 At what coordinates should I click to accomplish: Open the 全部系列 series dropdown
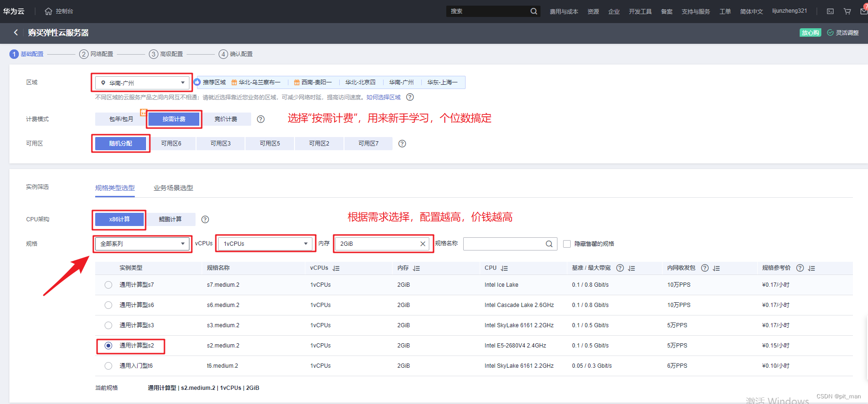coord(142,244)
